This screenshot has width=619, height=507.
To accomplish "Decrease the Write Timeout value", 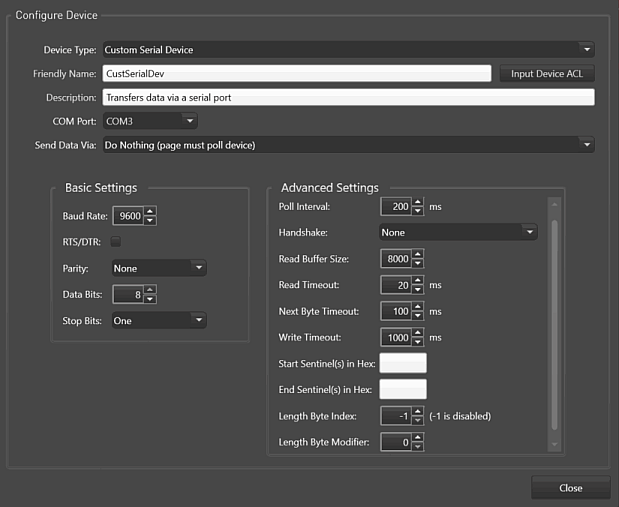I will pyautogui.click(x=418, y=342).
